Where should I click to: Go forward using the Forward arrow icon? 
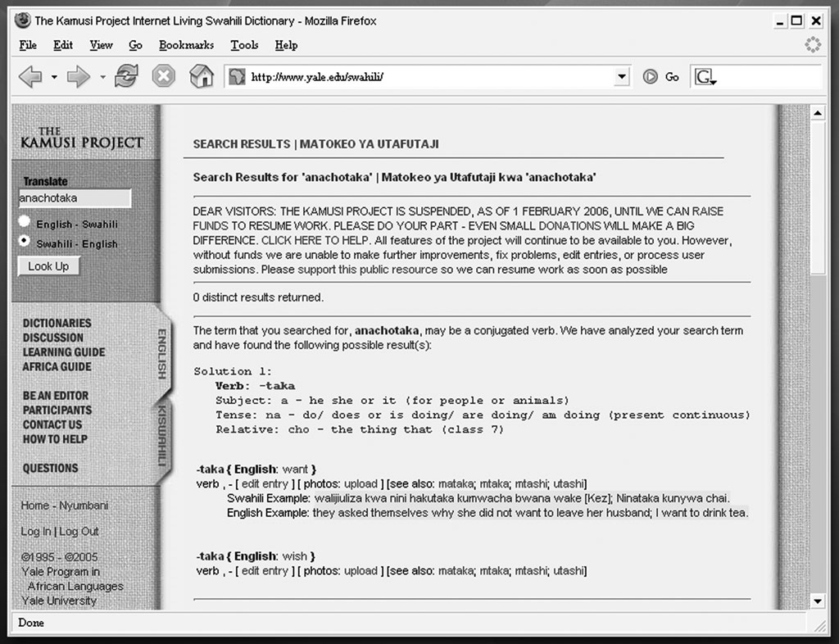(x=78, y=76)
